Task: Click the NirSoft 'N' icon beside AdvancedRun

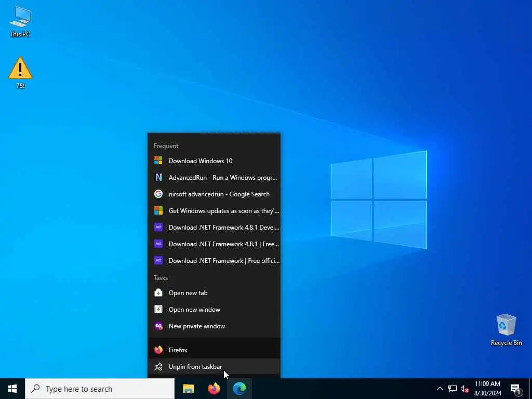Action: pos(158,177)
